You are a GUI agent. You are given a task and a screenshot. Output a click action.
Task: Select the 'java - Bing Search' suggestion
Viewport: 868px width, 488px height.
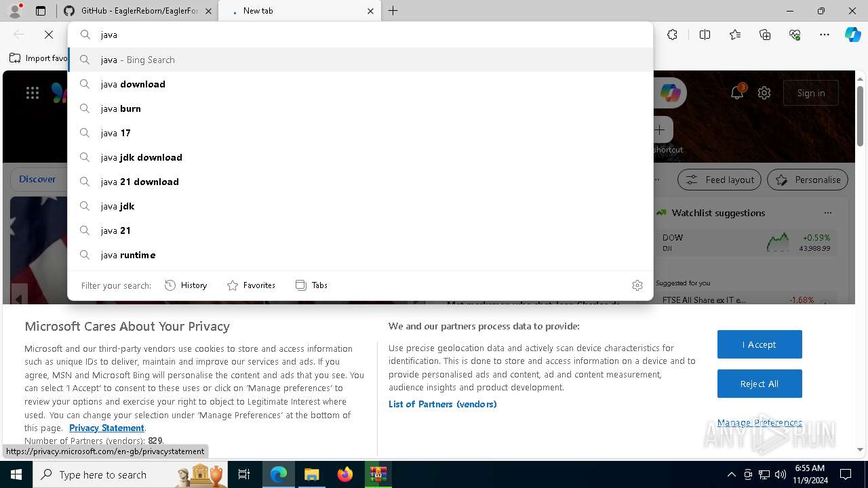[x=360, y=60]
